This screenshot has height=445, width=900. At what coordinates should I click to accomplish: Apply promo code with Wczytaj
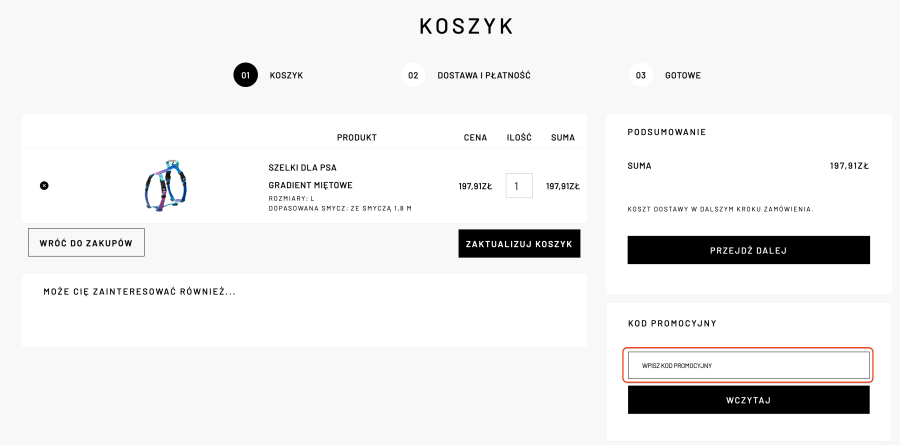748,400
